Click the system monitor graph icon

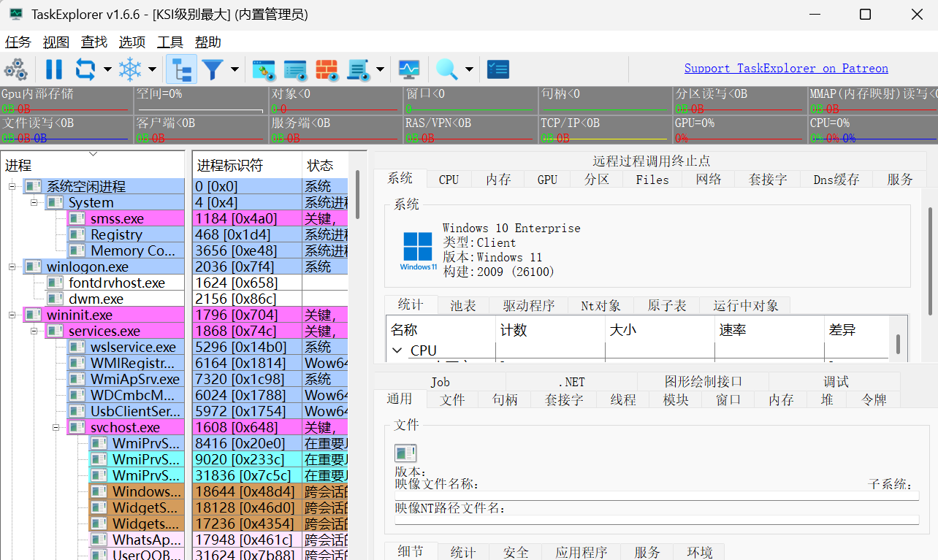[409, 69]
